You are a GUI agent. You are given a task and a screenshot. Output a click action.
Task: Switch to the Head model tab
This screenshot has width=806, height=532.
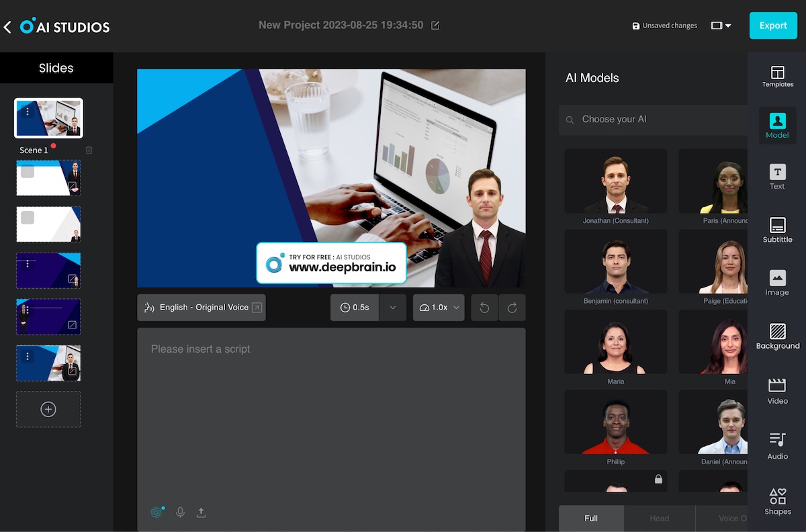tap(659, 519)
